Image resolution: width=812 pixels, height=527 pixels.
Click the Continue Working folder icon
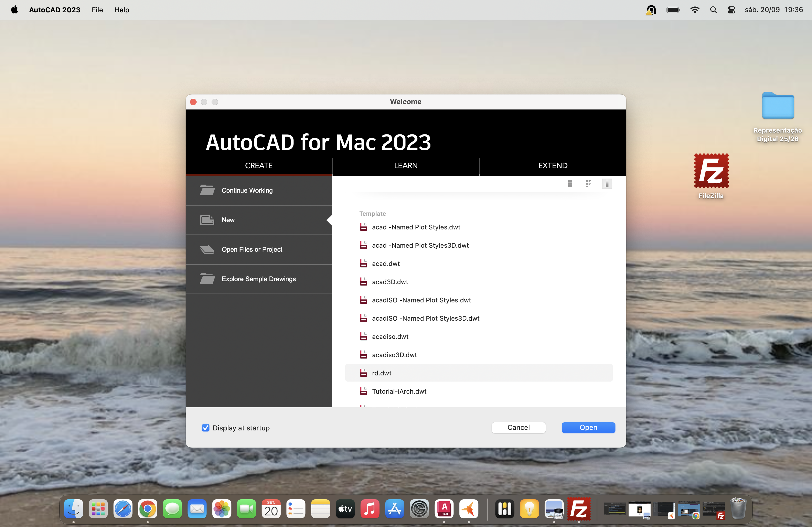207,190
